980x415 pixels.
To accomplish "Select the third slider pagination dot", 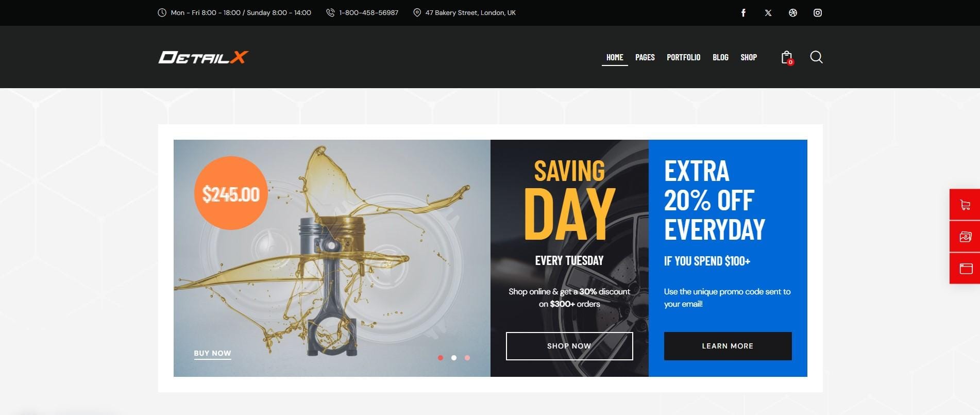I will 467,358.
